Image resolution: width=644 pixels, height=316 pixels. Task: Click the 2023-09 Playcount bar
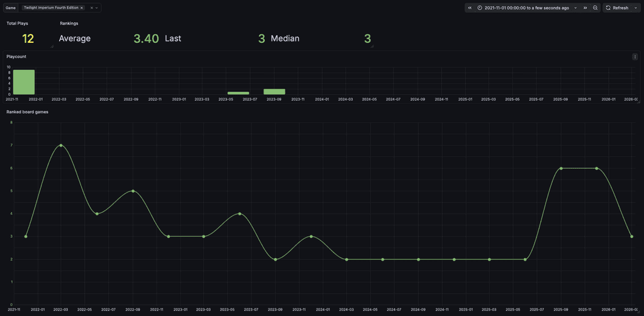coord(274,92)
